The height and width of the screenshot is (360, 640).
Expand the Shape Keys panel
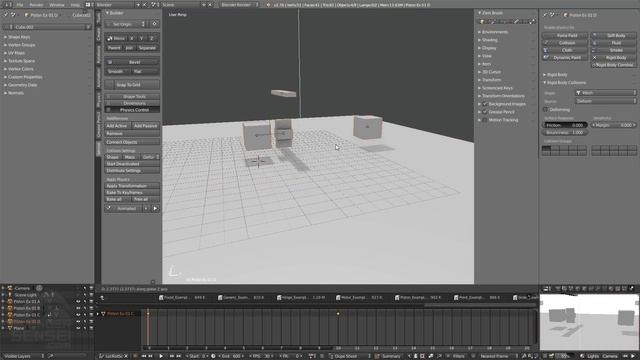[19, 37]
